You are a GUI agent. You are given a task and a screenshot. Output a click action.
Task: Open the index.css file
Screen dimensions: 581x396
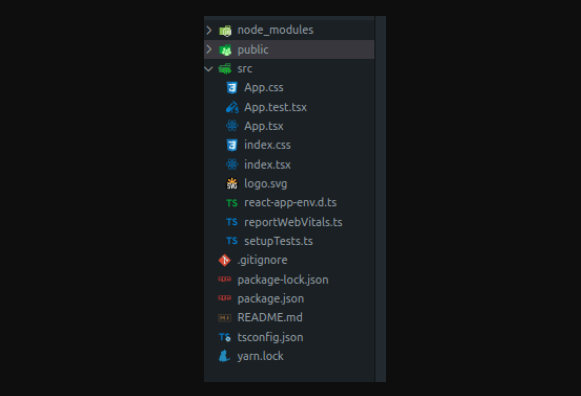coord(267,145)
